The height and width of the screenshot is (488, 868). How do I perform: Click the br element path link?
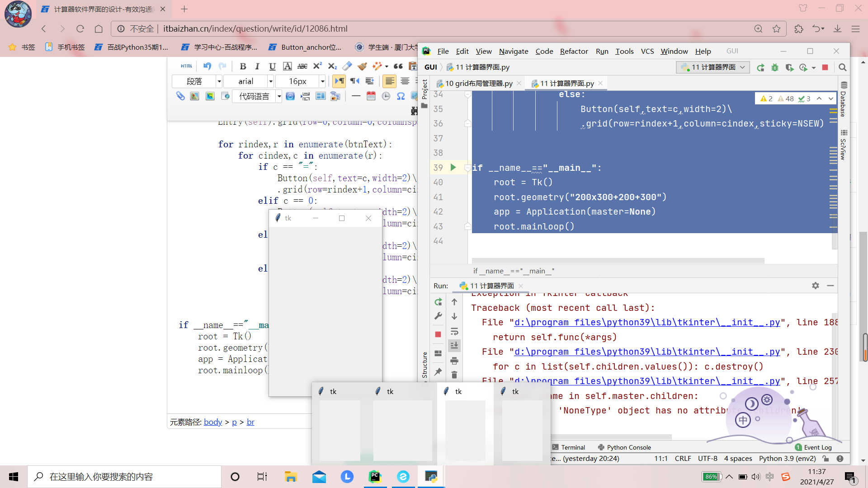pos(250,422)
